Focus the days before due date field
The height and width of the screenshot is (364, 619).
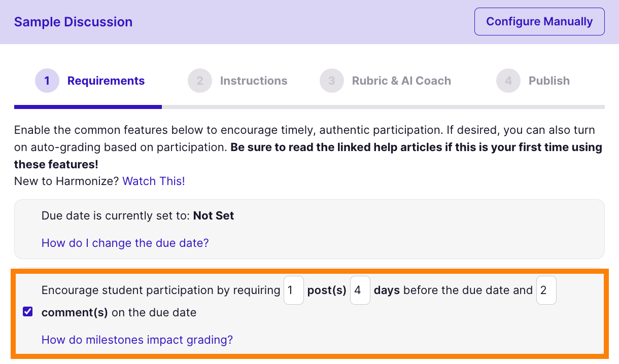360,290
